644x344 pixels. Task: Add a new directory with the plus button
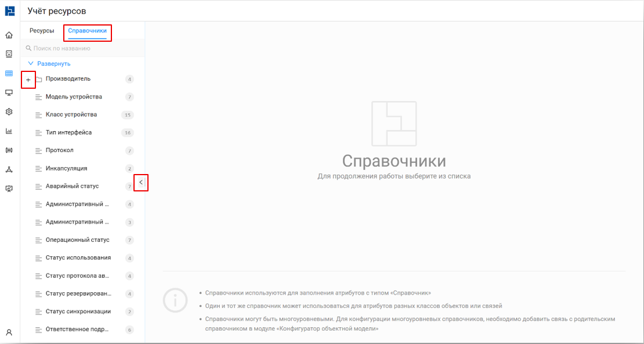tap(28, 78)
